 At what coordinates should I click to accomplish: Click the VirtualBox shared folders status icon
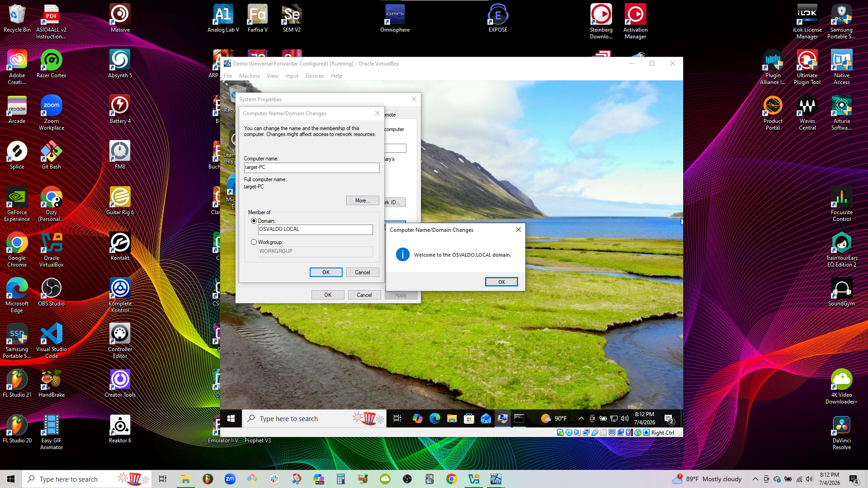pos(603,432)
